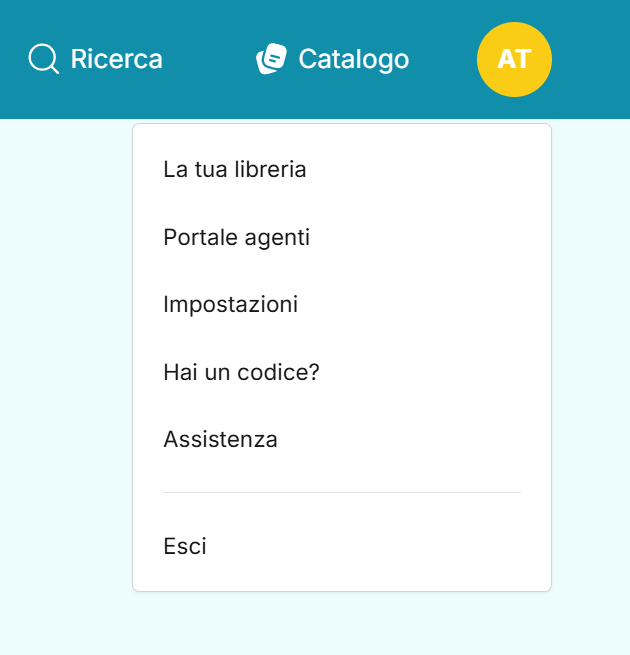Screen dimensions: 630x655
Task: Click the Catalogo books icon
Action: click(271, 59)
